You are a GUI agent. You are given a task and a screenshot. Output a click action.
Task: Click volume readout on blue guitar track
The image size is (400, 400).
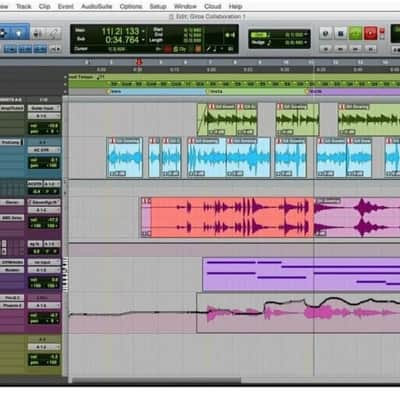44,160
